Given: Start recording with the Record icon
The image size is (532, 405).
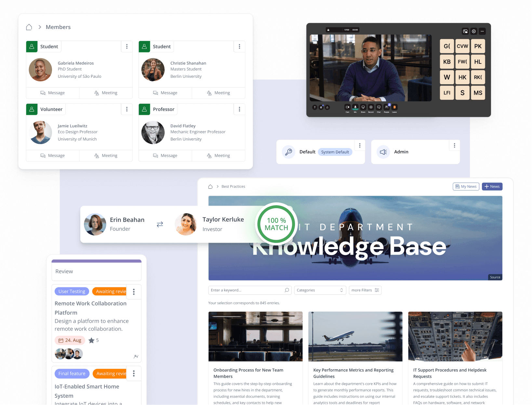Looking at the screenshot, I should (x=371, y=107).
